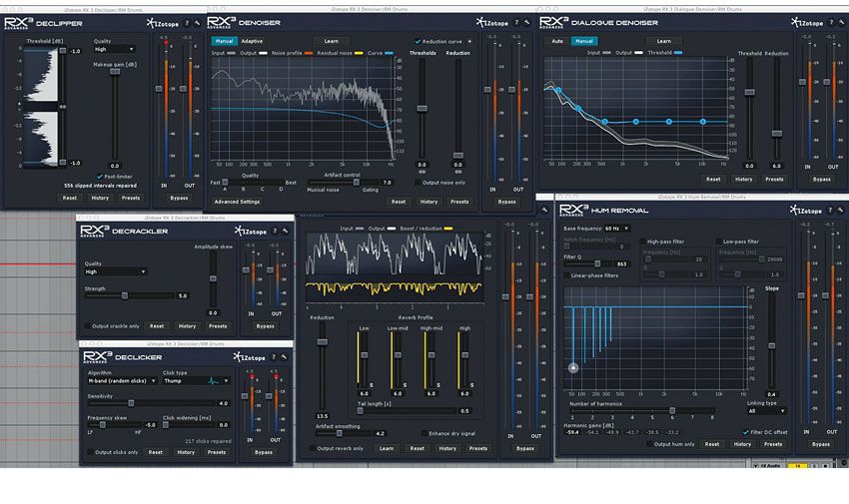
Task: Select Manual tab in Dialogue Denoiser
Action: pyautogui.click(x=584, y=41)
